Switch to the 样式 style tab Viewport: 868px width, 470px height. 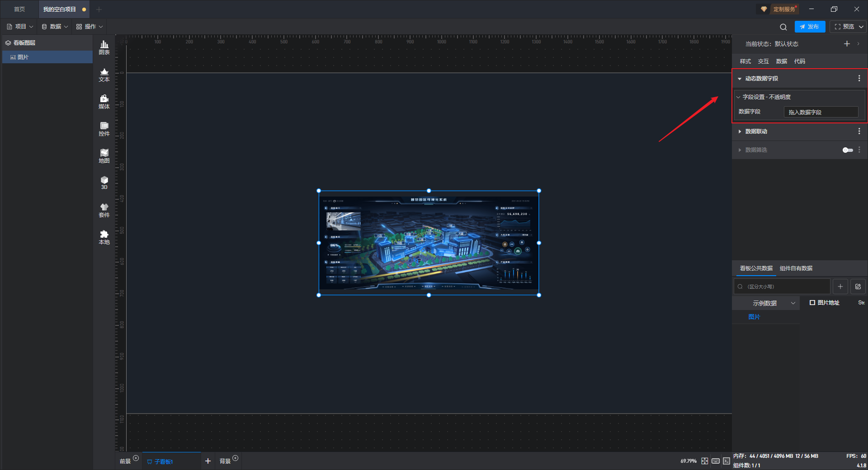coord(745,61)
